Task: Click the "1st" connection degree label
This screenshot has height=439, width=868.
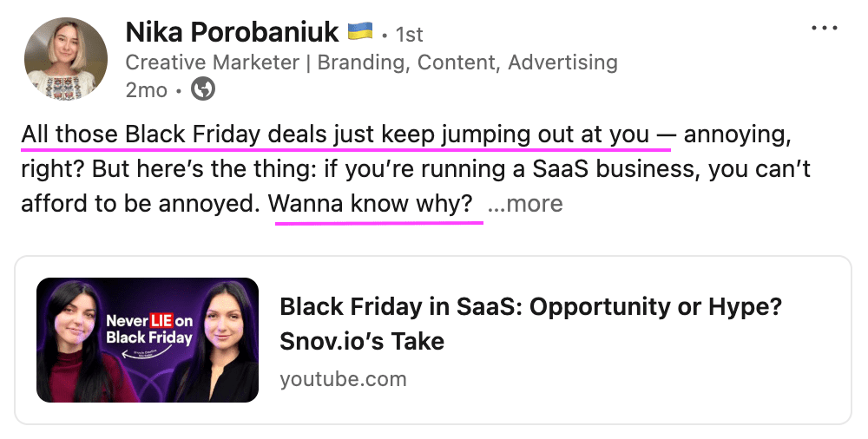Action: [409, 34]
